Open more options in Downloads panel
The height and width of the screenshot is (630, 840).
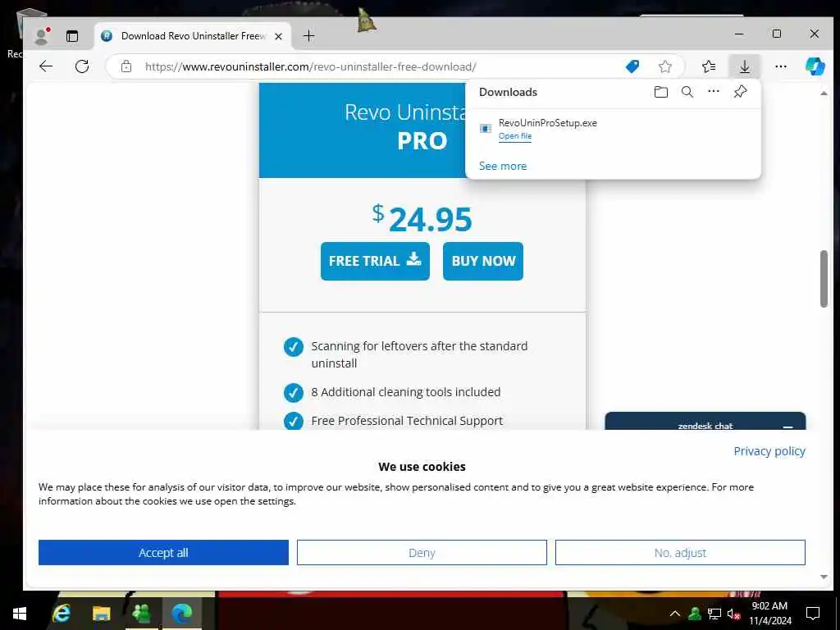point(714,92)
